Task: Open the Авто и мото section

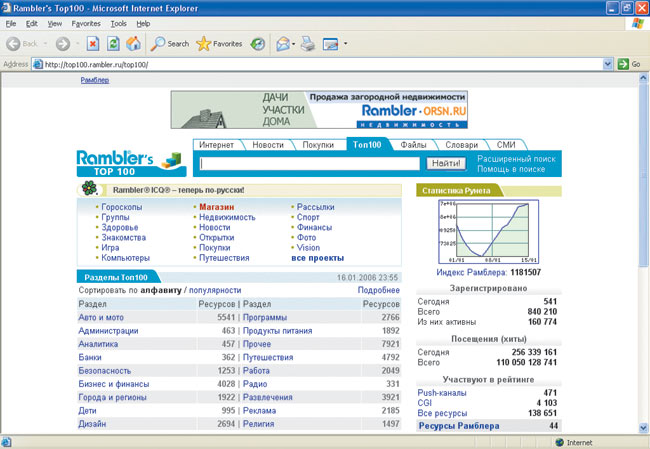Action: [101, 317]
